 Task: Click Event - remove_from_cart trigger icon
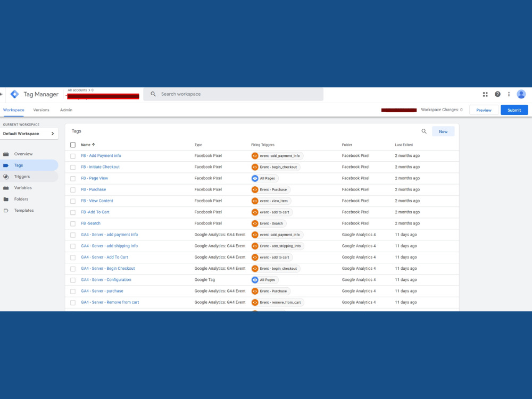coord(255,302)
